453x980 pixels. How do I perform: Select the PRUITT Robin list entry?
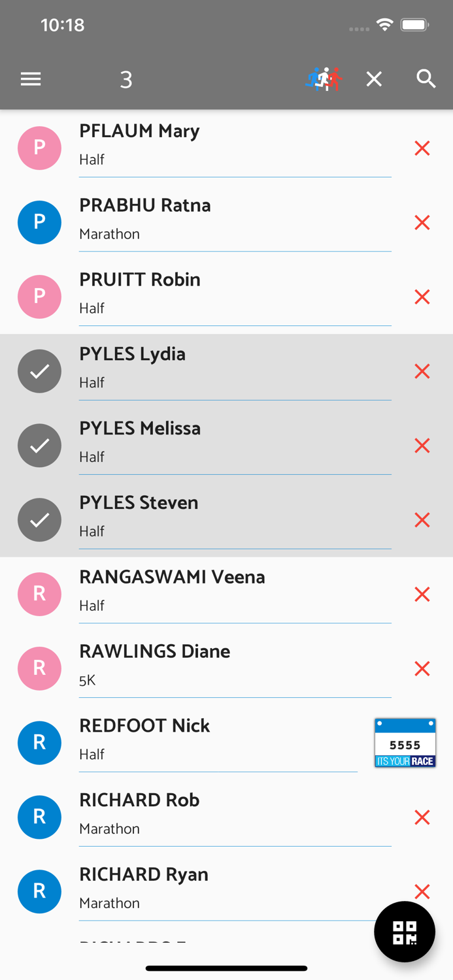pos(196,292)
